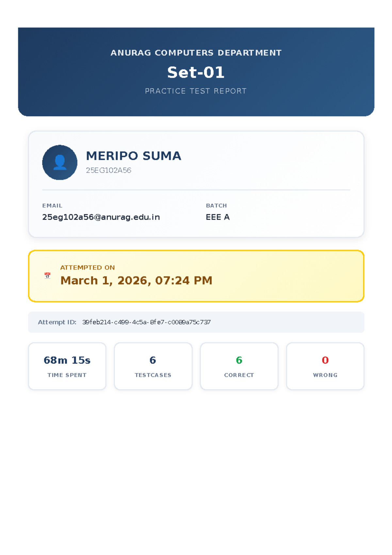The width and height of the screenshot is (392, 555).
Task: Click the EEE A batch value
Action: pyautogui.click(x=218, y=217)
